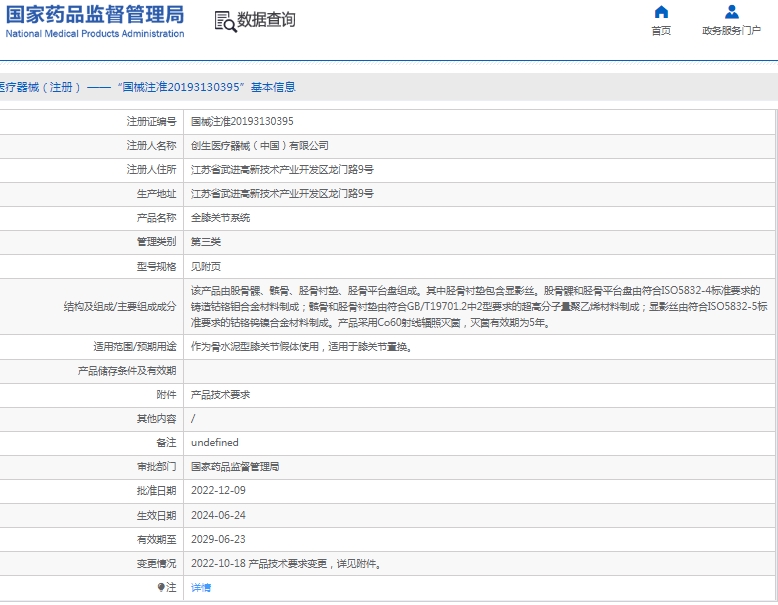Click the undefined value in 备注 row
Viewport: 778px width, 605px height.
pyautogui.click(x=215, y=443)
